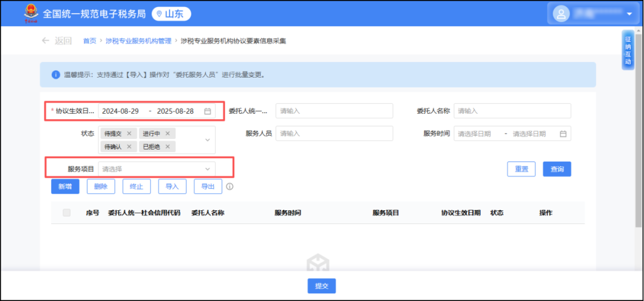Screen dimensions: 644x301
Task: Click the 删除 button
Action: coord(101,187)
